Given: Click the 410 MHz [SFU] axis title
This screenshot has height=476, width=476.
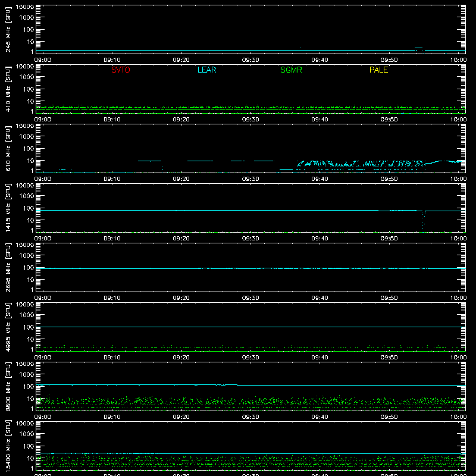Looking at the screenshot, I should [x=8, y=89].
